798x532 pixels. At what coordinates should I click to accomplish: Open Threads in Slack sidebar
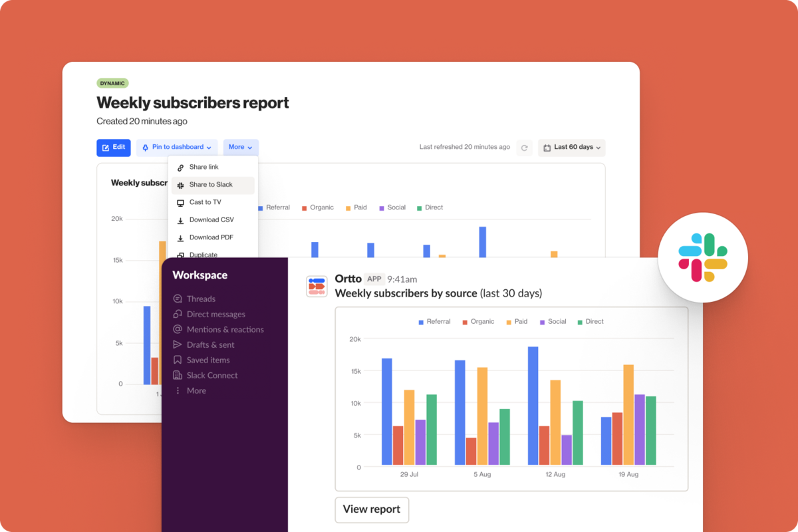pyautogui.click(x=200, y=299)
